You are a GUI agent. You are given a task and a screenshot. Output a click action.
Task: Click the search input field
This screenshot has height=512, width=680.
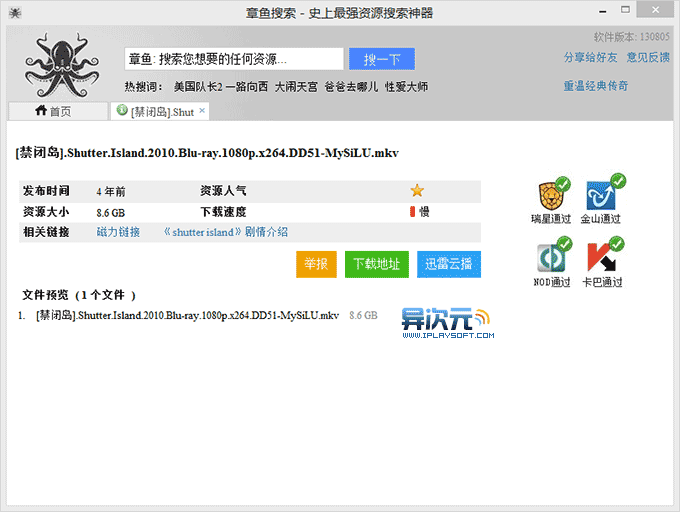click(234, 59)
